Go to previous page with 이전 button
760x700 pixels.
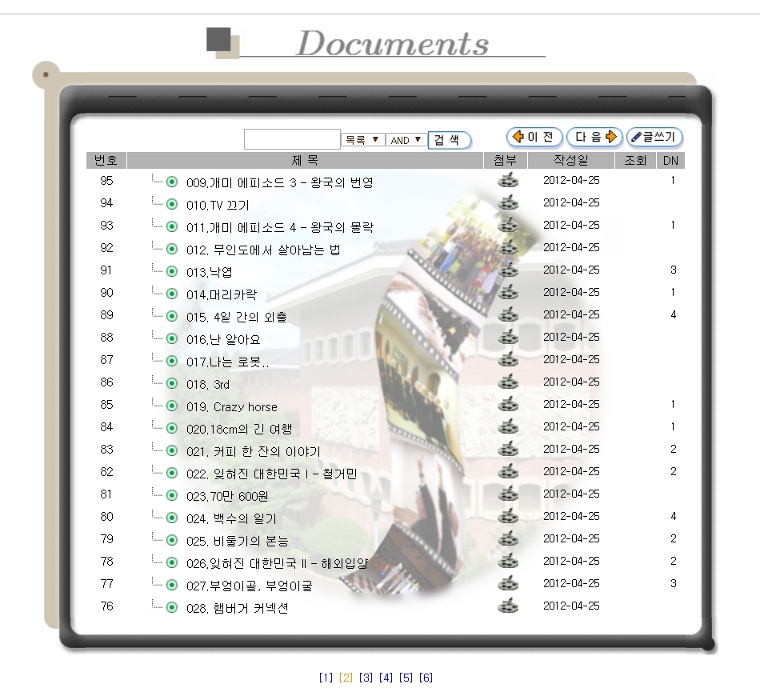[534, 137]
